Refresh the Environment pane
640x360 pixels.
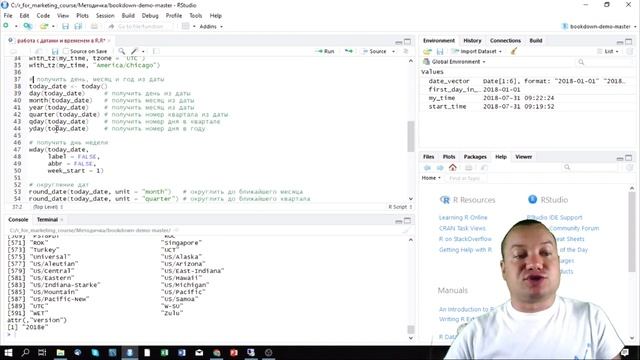[x=630, y=51]
